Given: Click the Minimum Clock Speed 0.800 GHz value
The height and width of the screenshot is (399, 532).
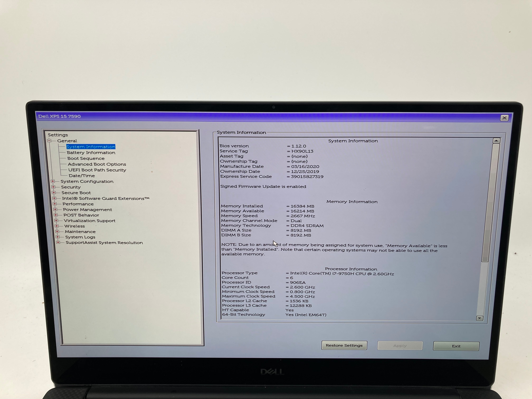Looking at the screenshot, I should pyautogui.click(x=302, y=292).
